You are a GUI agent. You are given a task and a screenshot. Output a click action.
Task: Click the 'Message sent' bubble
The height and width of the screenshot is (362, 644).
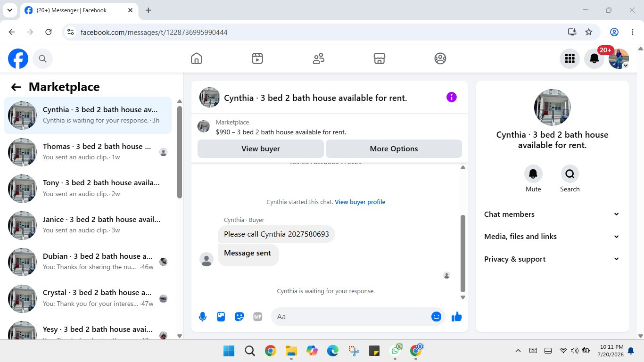click(x=248, y=255)
